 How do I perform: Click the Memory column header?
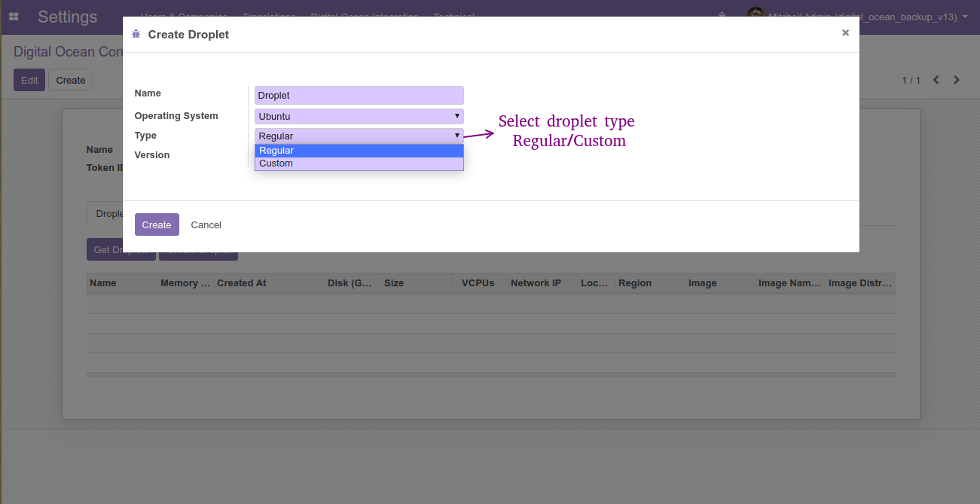186,283
